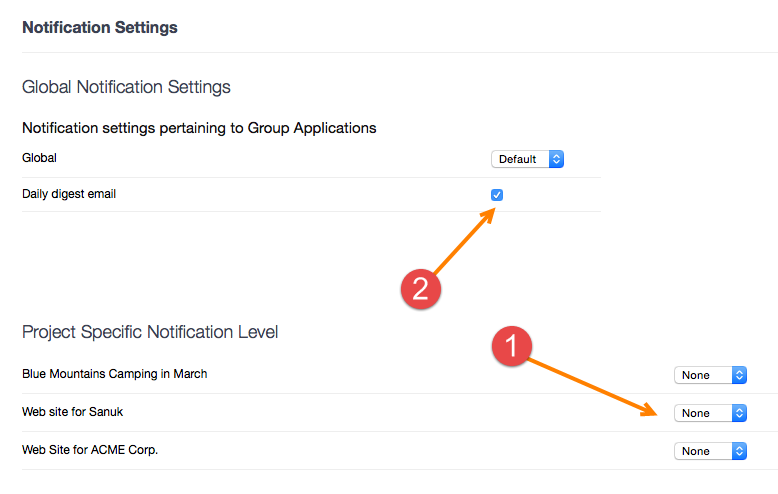The width and height of the screenshot is (778, 494).
Task: Click the Daily digest email label
Action: (x=69, y=194)
